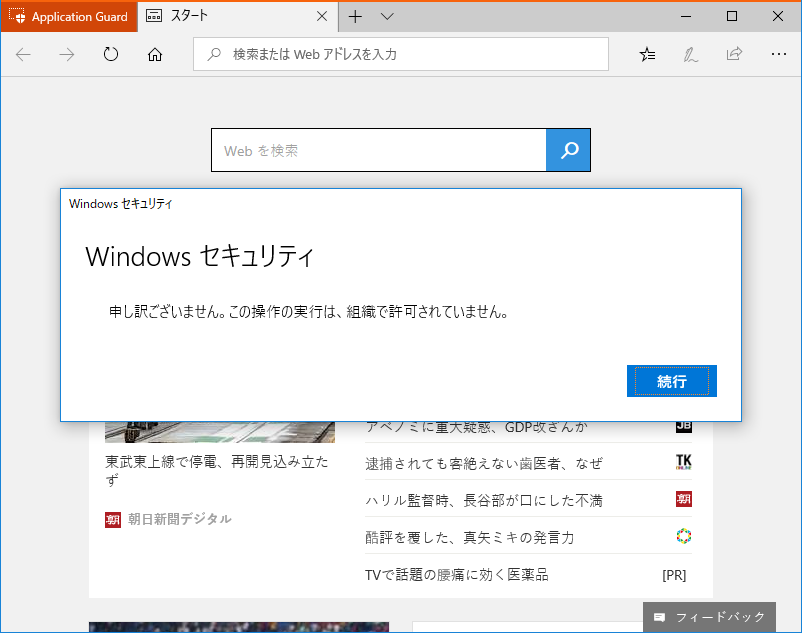The width and height of the screenshot is (802, 633).
Task: Expand the tab preview chevron
Action: pos(387,16)
